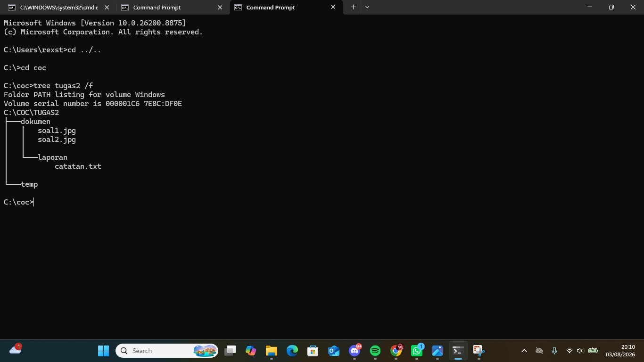Open Task View on taskbar
Screen dimensions: 644x362
point(230,351)
